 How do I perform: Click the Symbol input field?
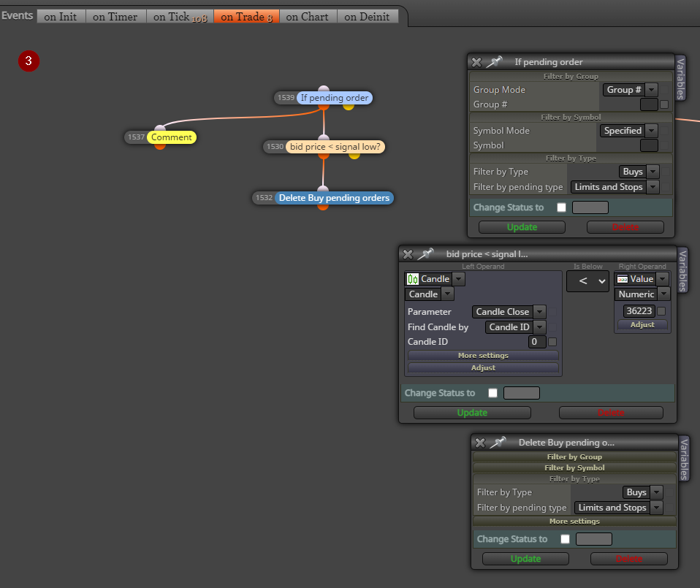click(x=649, y=145)
